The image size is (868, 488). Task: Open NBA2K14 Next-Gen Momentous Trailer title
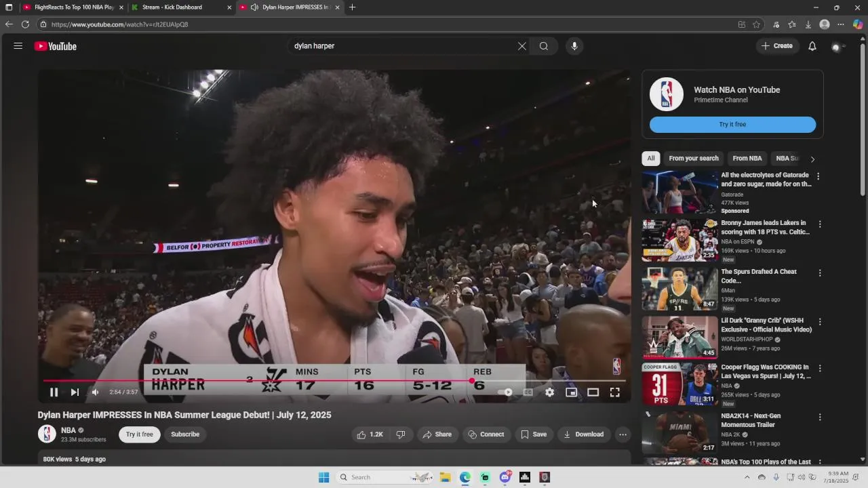(x=751, y=420)
